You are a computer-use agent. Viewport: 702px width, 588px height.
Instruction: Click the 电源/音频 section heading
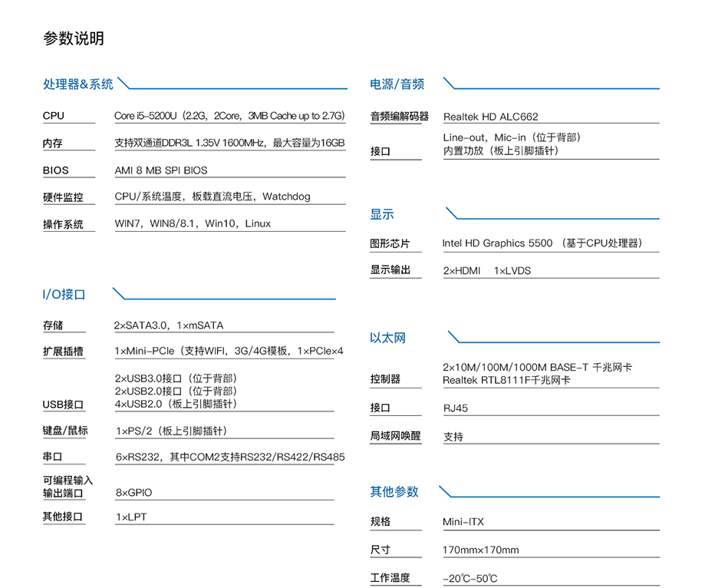tap(397, 84)
